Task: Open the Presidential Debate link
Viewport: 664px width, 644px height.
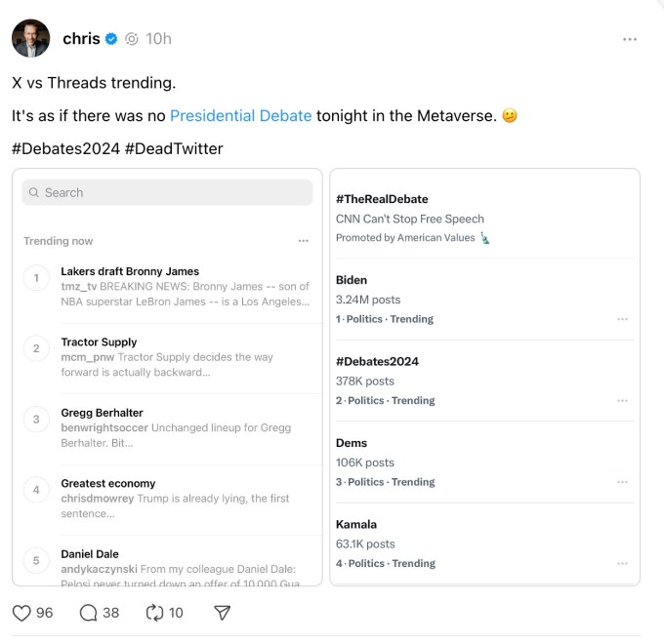Action: pos(241,115)
